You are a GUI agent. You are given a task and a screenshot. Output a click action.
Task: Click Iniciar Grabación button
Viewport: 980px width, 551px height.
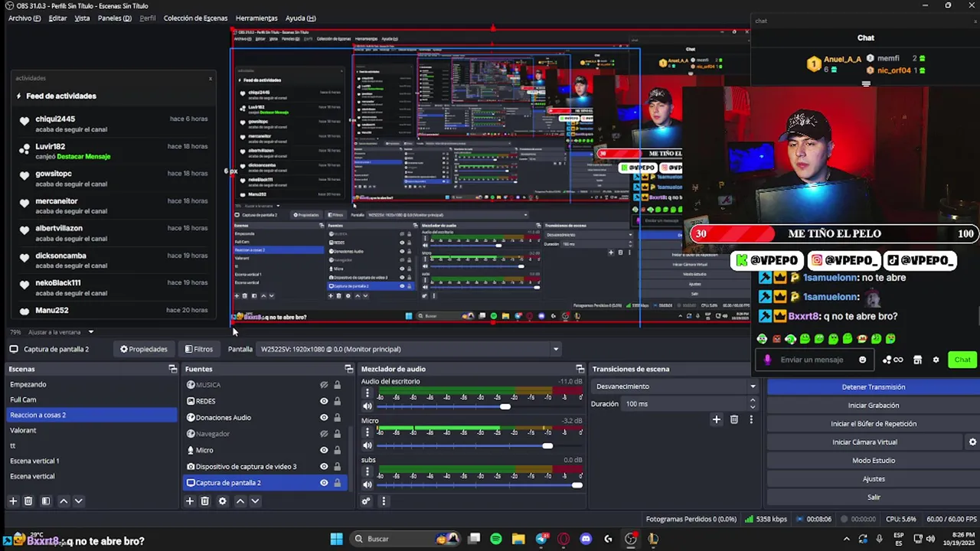pyautogui.click(x=874, y=406)
